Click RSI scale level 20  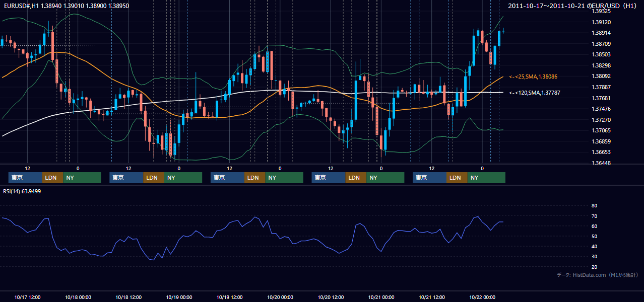[x=594, y=267]
